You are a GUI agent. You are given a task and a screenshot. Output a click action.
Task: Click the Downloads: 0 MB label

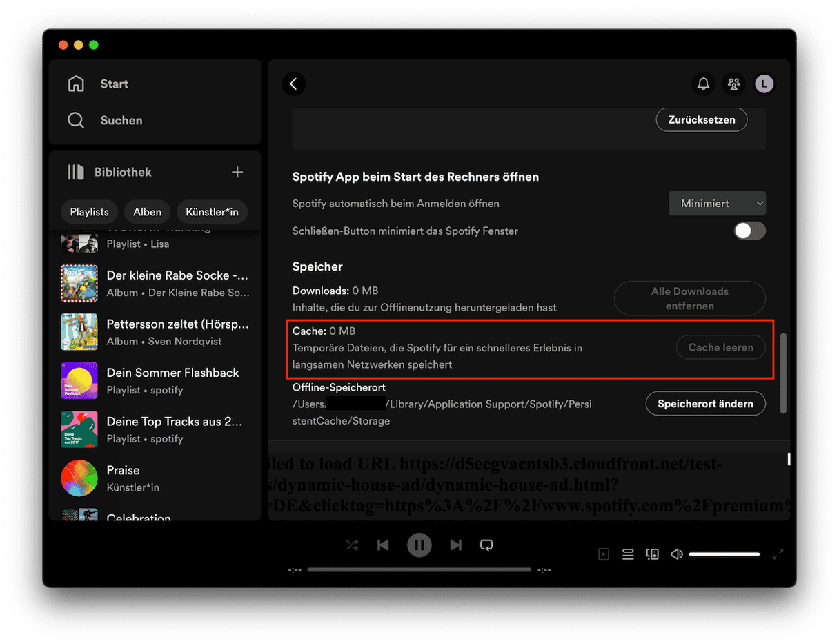tap(335, 291)
